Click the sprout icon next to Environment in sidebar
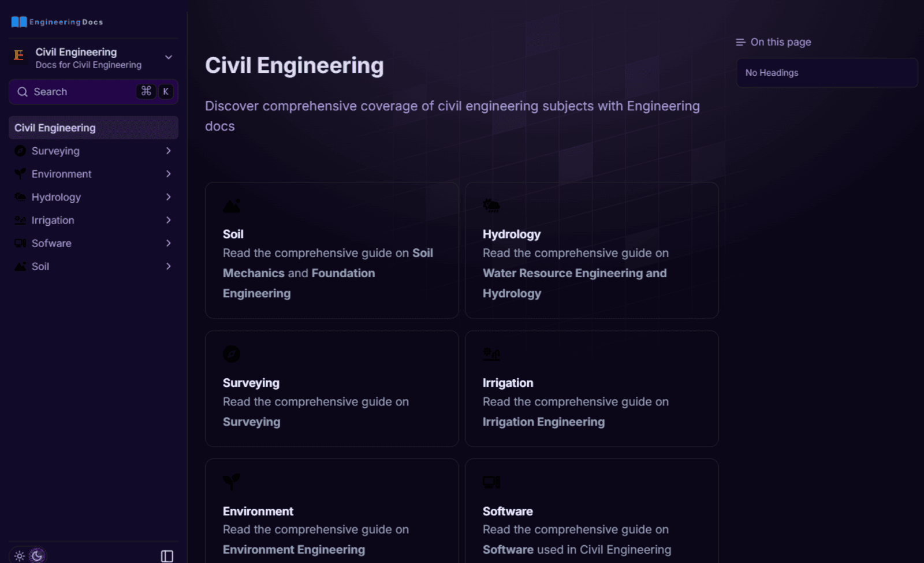Screen dimensions: 924x563 (x=20, y=174)
